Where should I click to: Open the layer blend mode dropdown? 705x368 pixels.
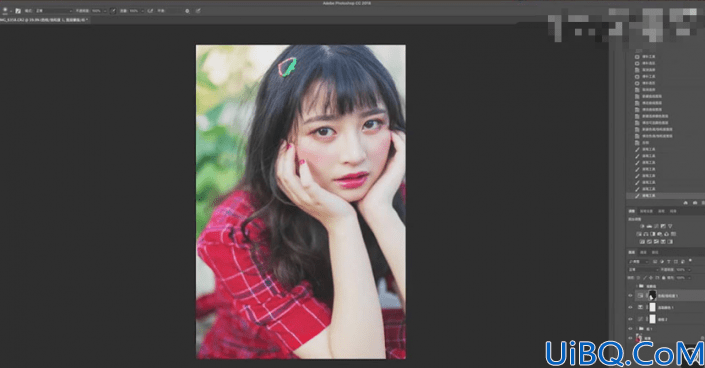[x=643, y=270]
